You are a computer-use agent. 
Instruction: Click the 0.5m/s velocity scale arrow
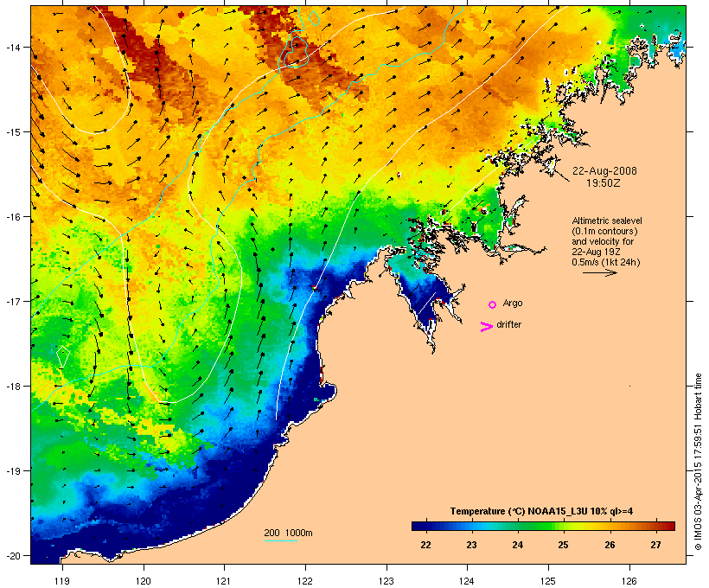pyautogui.click(x=599, y=272)
